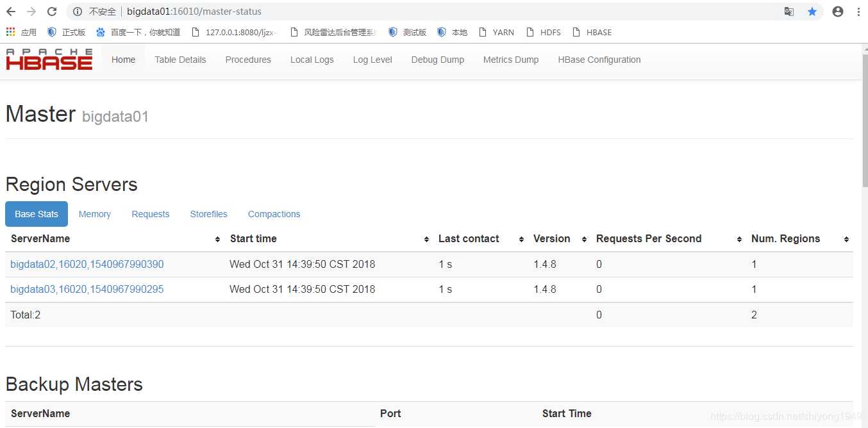This screenshot has height=428, width=868.
Task: Open the 风险雷达后台管理系 bookmark
Action: click(x=333, y=32)
